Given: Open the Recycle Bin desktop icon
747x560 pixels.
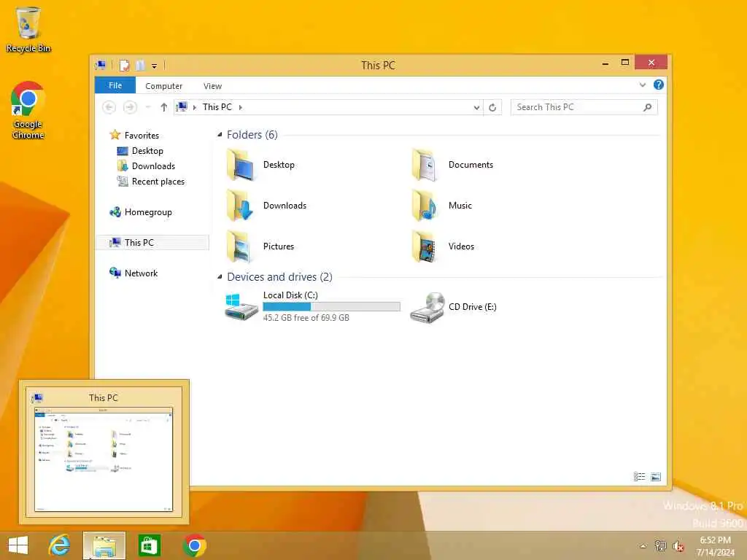Looking at the screenshot, I should click(28, 29).
